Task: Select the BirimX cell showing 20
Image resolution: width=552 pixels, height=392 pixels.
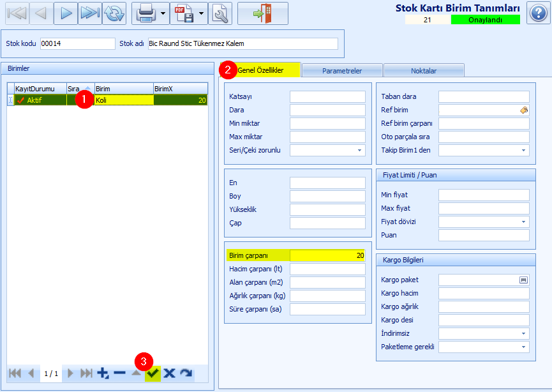Action: (x=180, y=100)
